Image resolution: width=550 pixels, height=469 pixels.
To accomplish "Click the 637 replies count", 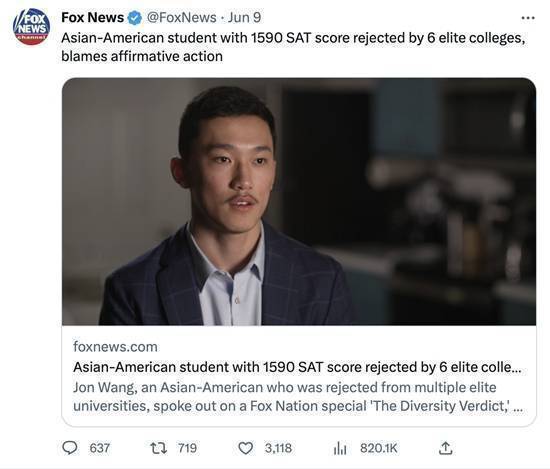I will (100, 448).
